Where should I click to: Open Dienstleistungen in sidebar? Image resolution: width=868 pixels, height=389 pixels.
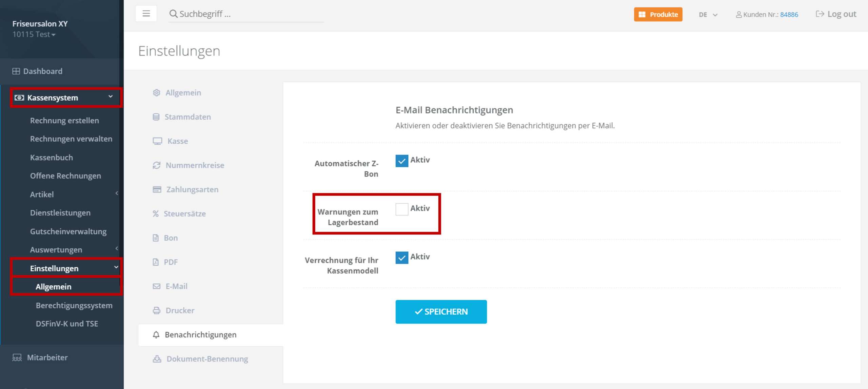(60, 212)
